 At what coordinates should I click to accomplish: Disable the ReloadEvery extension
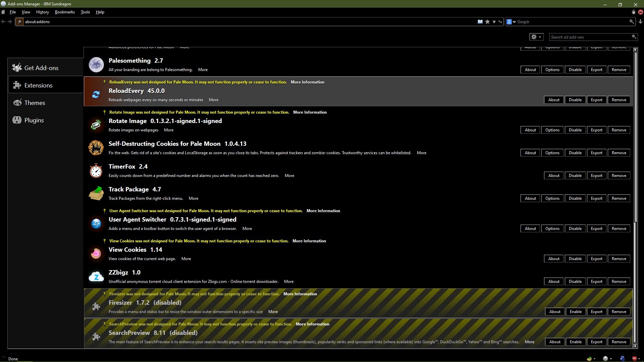pyautogui.click(x=575, y=100)
